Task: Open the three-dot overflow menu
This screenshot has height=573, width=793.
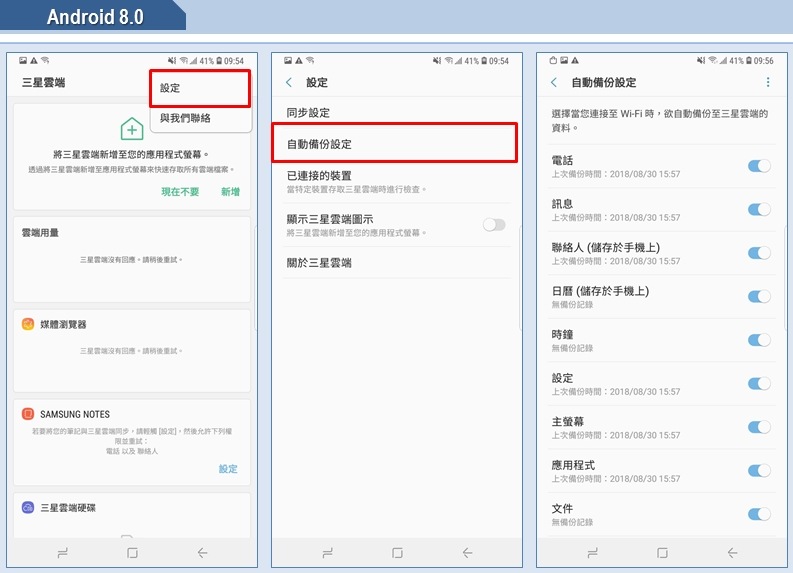Action: pos(768,82)
